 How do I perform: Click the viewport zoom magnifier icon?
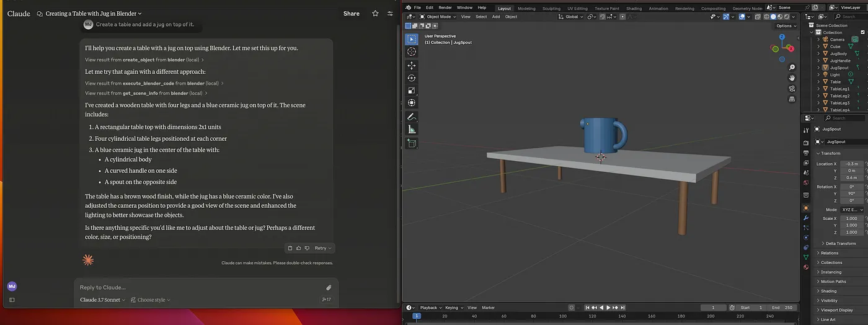click(x=792, y=68)
